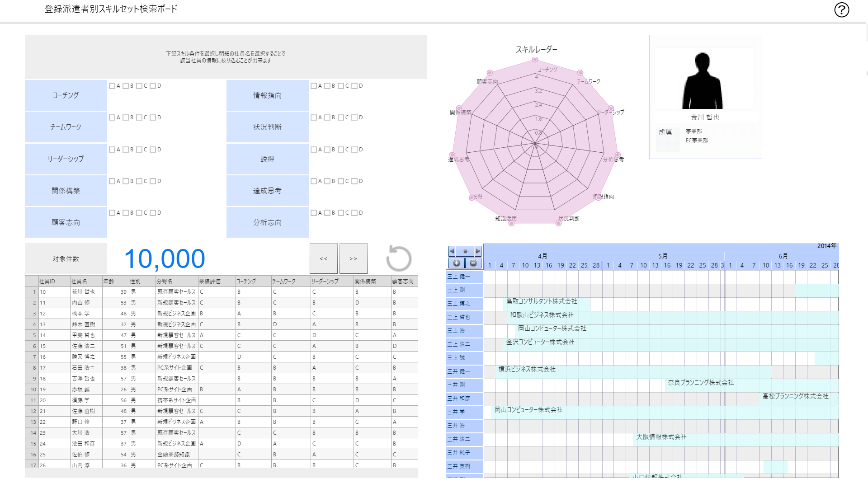Viewport: 868px width, 488px height.
Task: Zoom in timeline with plus icon
Action: point(457,263)
